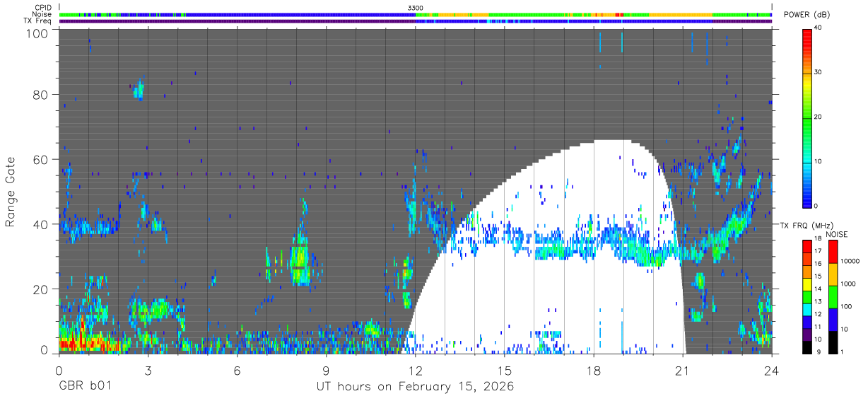Click the '20' tick on power colorbar
The height and width of the screenshot is (401, 868).
[818, 117]
